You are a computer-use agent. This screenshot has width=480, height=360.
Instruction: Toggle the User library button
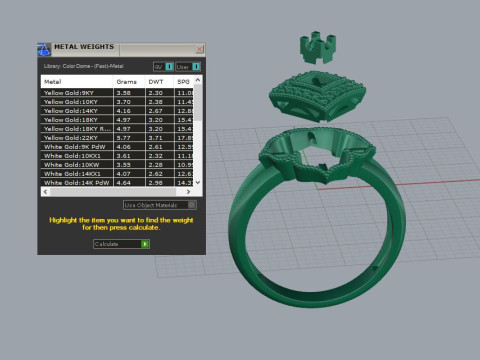[188, 67]
